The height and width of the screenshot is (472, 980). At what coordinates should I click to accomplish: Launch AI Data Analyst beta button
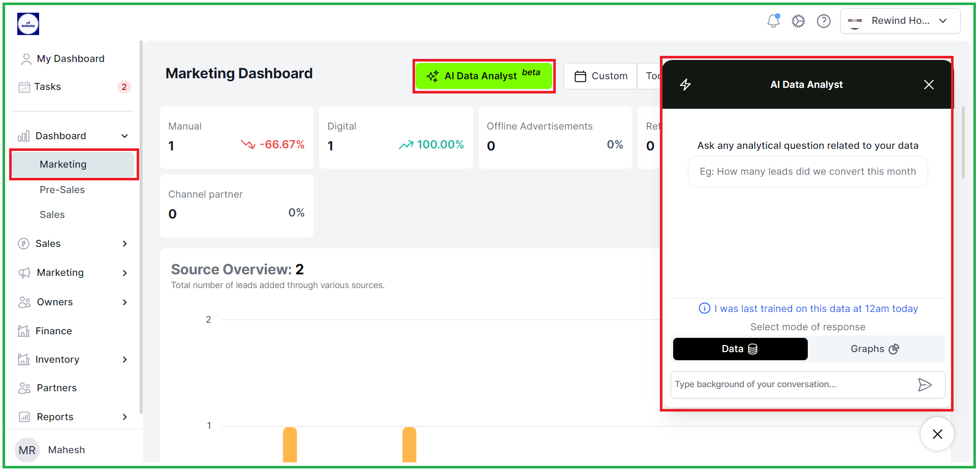click(x=484, y=76)
